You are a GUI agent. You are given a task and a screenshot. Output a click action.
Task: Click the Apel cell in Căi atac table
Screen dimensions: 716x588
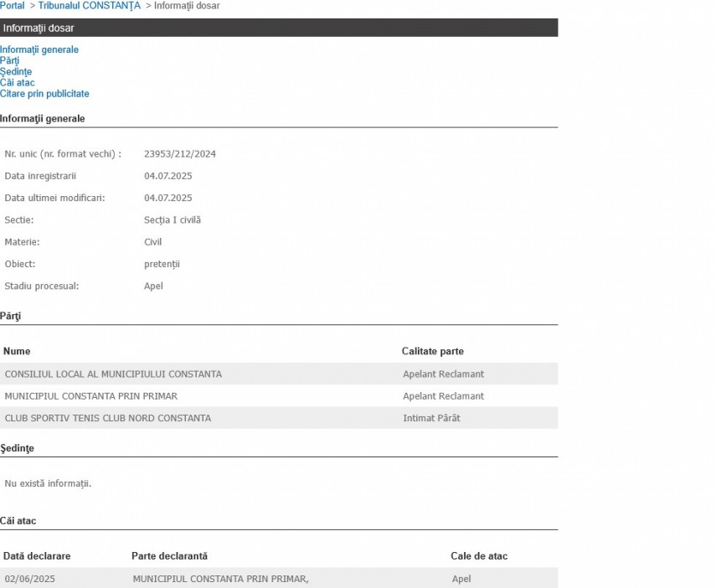coord(461,579)
